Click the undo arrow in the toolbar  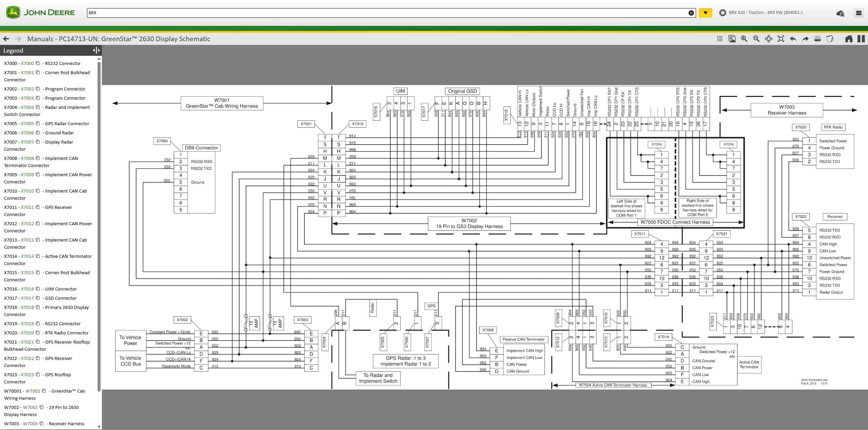[793, 38]
